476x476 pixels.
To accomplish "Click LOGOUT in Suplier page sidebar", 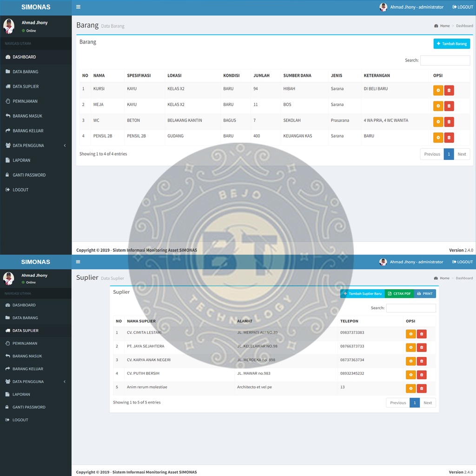I will [x=36, y=420].
